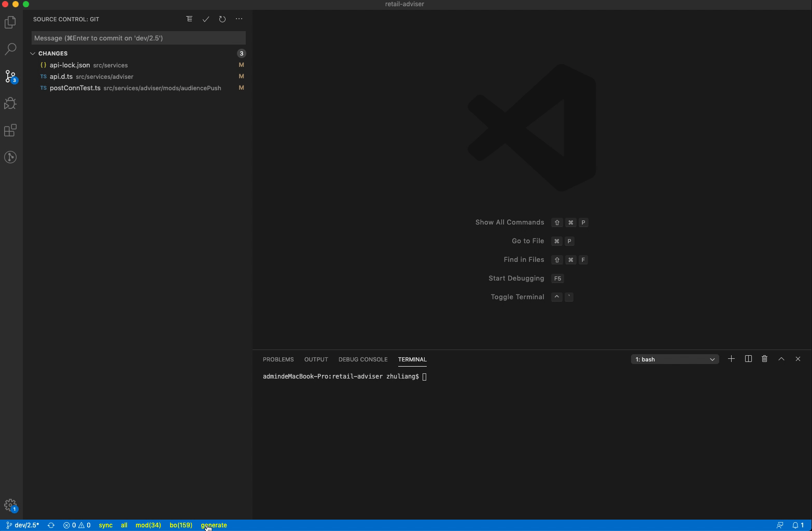The width and height of the screenshot is (812, 531).
Task: Open the Extensions icon
Action: click(10, 130)
